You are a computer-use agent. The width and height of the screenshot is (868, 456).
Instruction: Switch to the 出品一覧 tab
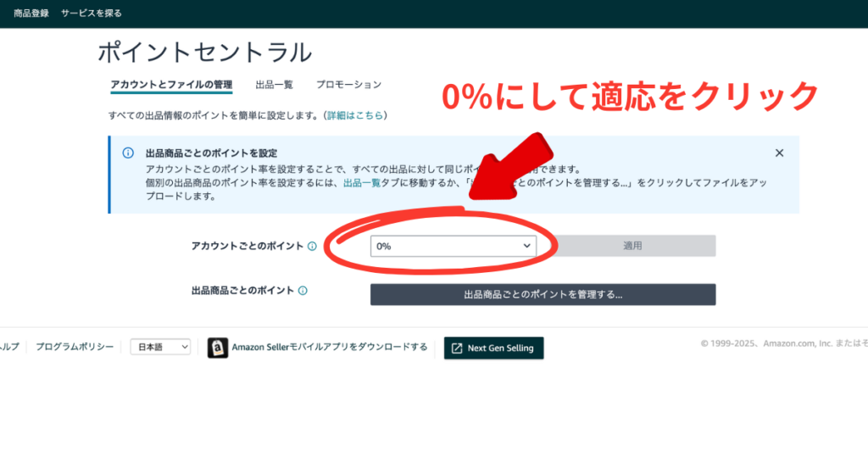click(x=274, y=85)
